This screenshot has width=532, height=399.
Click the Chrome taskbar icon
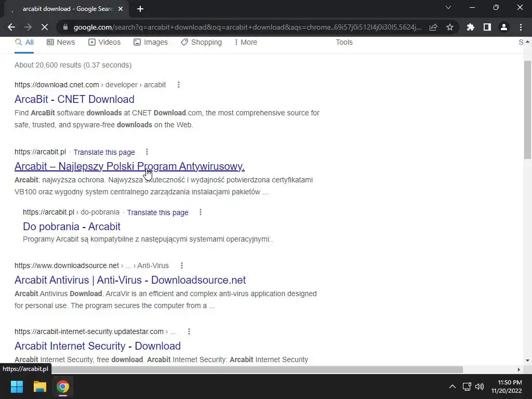click(63, 387)
